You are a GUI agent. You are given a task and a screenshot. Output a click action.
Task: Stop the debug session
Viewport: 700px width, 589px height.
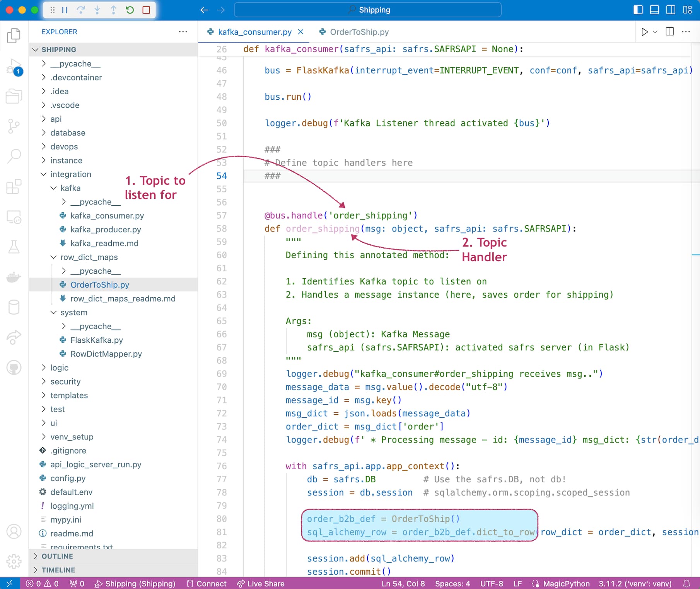click(x=146, y=10)
